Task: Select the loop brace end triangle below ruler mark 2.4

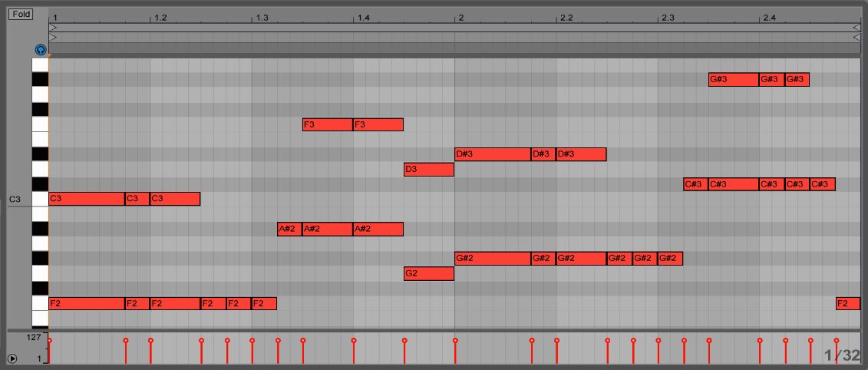Action: pos(856,27)
